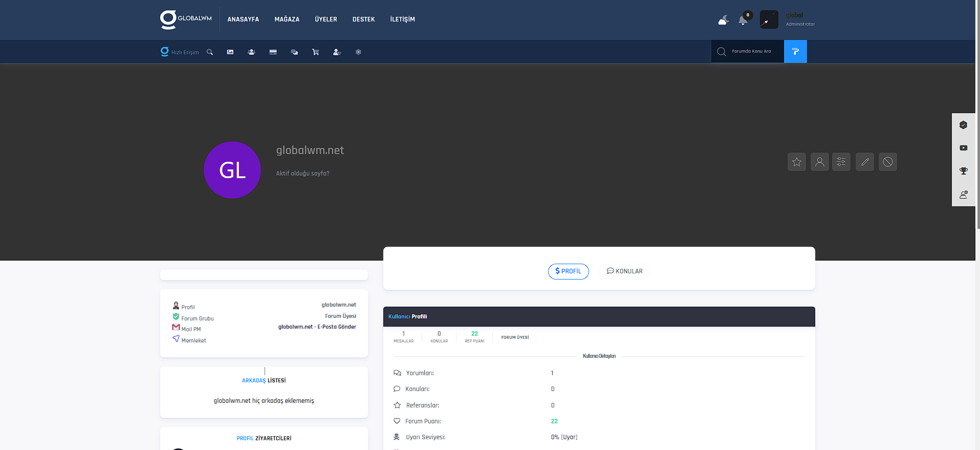Click the YouTube icon in right sidebar
This screenshot has width=980, height=450.
[963, 148]
